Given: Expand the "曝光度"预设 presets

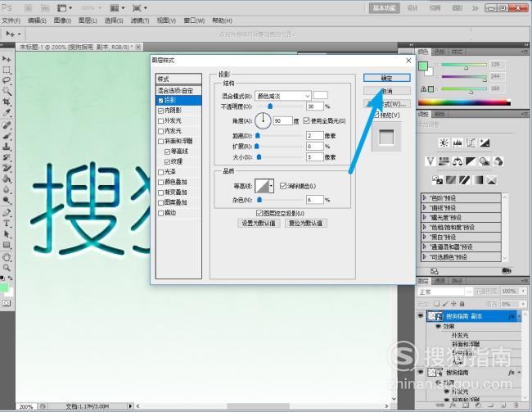Looking at the screenshot, I should coord(425,217).
